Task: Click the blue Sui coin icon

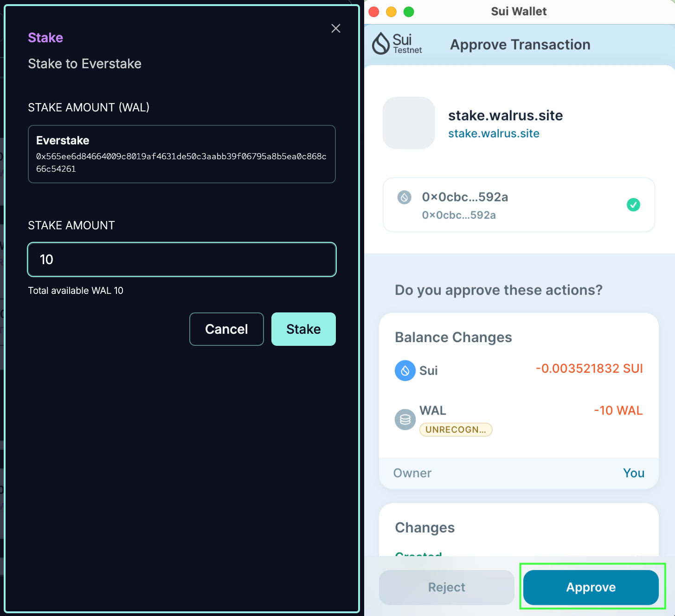Action: click(405, 370)
